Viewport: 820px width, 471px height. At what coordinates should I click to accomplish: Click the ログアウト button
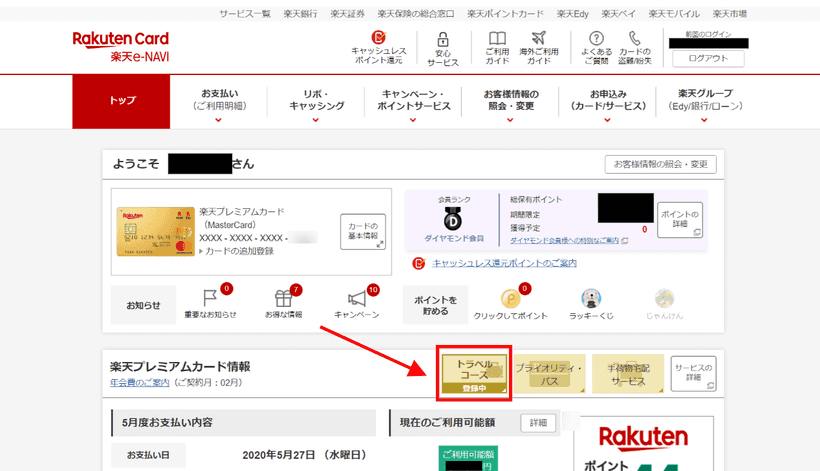[x=708, y=59]
